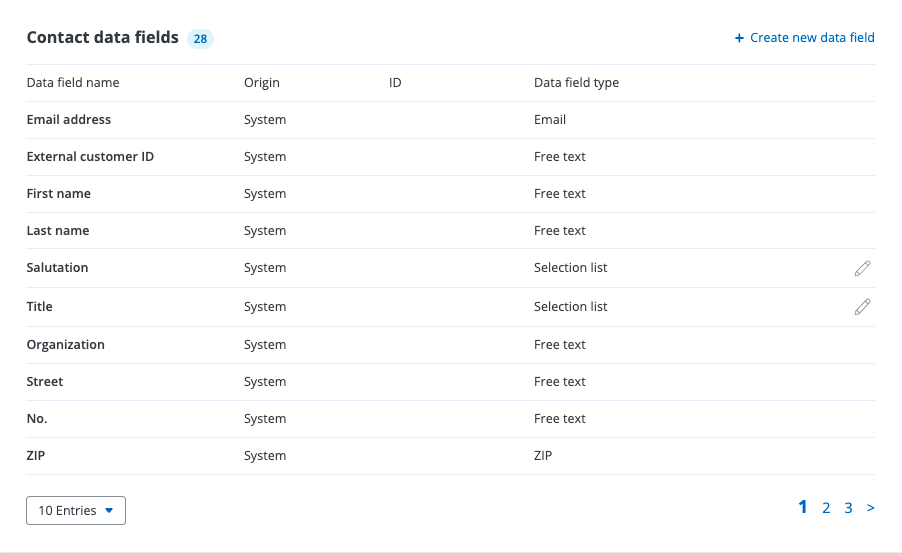902x553 pixels.
Task: Click the ID column header
Action: click(395, 83)
